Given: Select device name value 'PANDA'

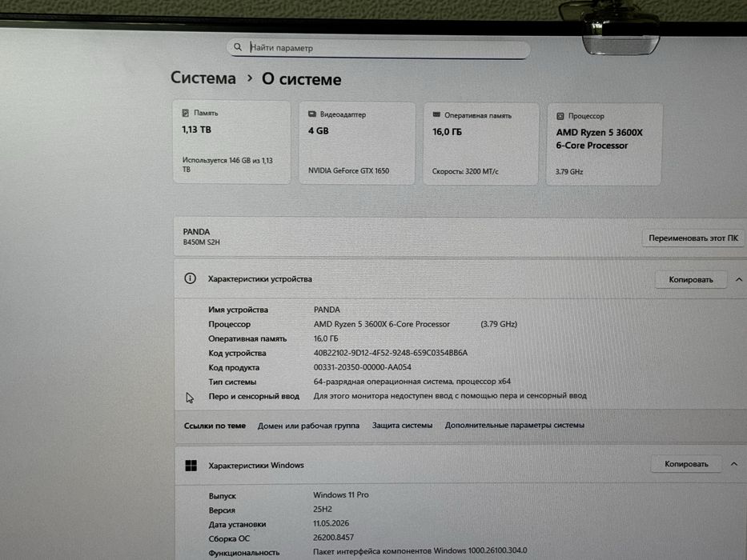Looking at the screenshot, I should [327, 310].
